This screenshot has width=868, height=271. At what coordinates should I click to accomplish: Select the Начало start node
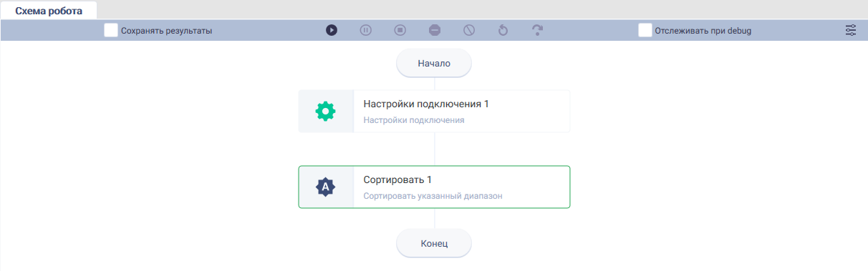coord(434,63)
